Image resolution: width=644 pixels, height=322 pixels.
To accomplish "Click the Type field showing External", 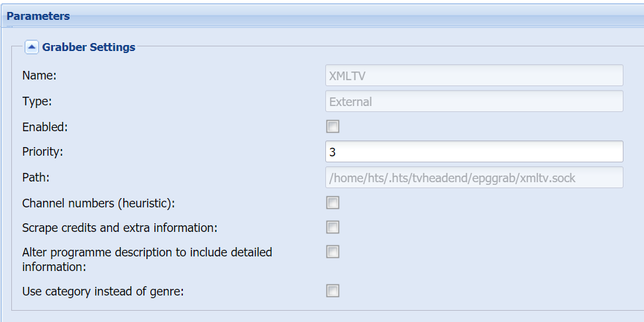I will click(474, 101).
